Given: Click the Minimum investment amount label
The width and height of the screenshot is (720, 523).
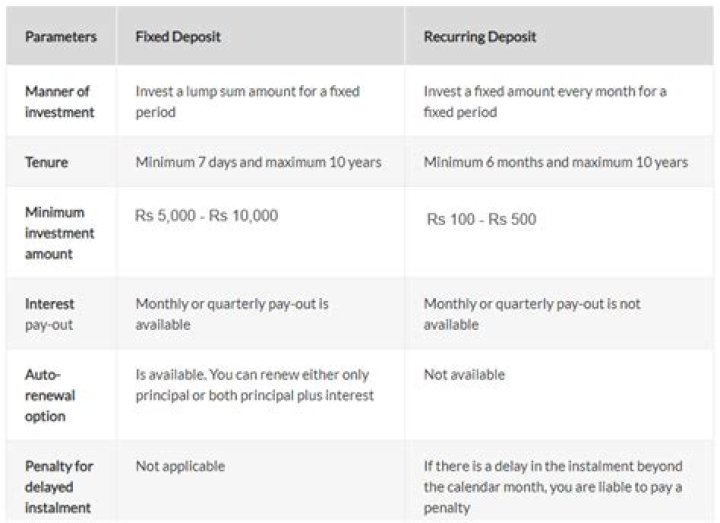Looking at the screenshot, I should pyautogui.click(x=60, y=233).
